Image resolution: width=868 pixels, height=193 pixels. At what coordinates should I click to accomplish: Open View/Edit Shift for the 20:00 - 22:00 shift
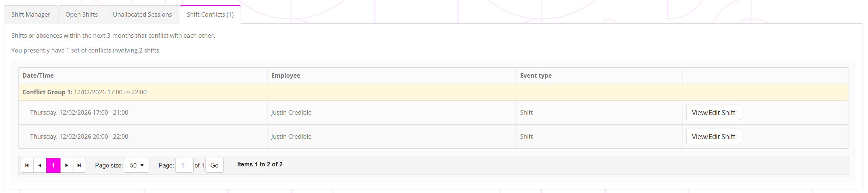point(713,136)
